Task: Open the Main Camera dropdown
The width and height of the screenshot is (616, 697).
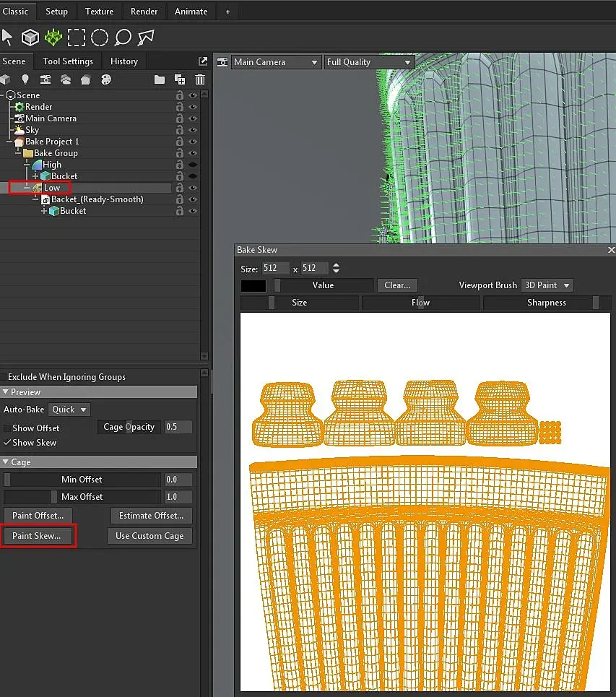Action: 275,62
